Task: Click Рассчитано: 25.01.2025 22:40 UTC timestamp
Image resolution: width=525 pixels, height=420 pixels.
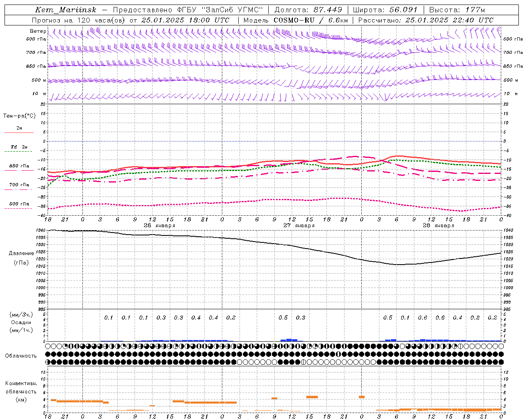Action: [426, 20]
